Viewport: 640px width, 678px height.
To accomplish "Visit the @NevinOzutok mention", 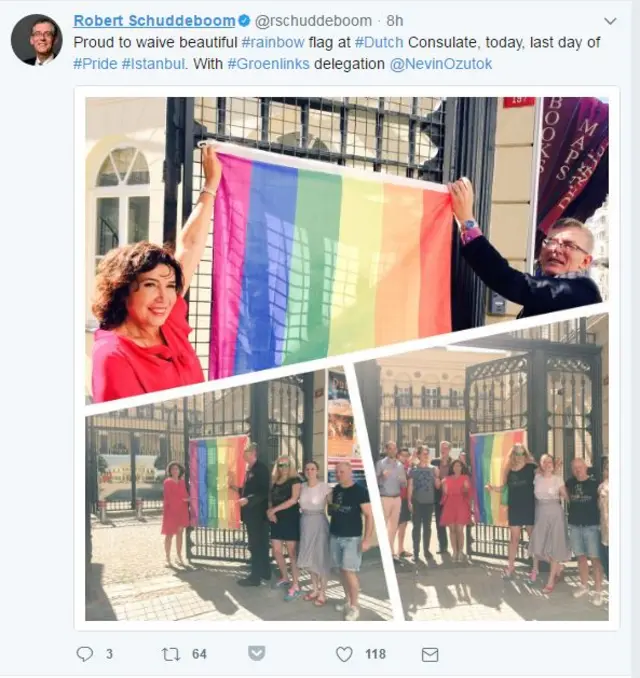I will 441,64.
